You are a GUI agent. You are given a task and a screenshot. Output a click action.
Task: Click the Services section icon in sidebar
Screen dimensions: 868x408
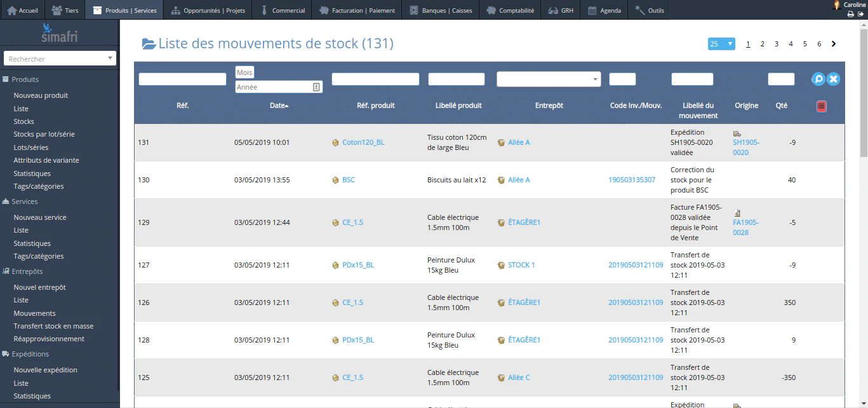click(x=6, y=201)
